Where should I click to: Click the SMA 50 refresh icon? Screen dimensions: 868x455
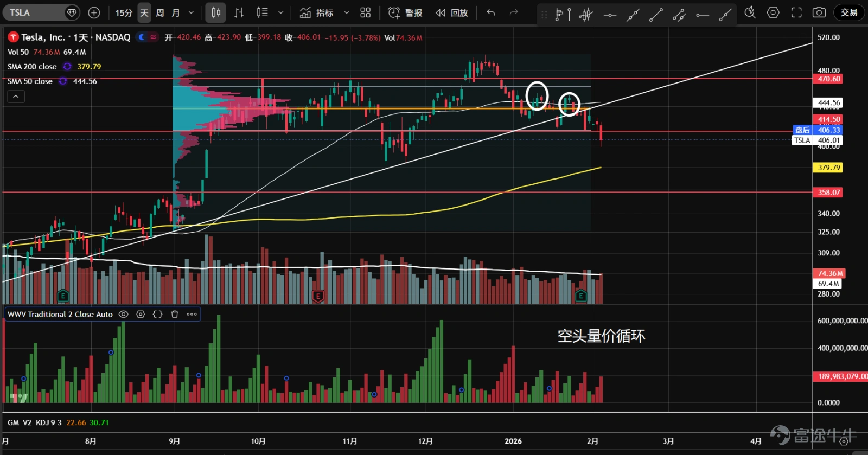click(63, 81)
